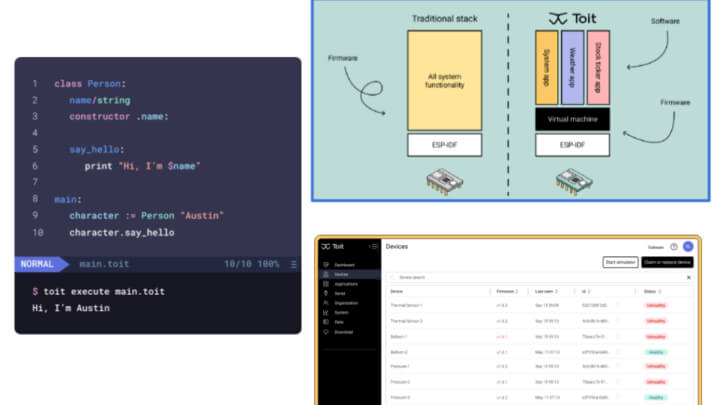The width and height of the screenshot is (720, 405).
Task: Click the black Virtual machine block
Action: click(572, 119)
